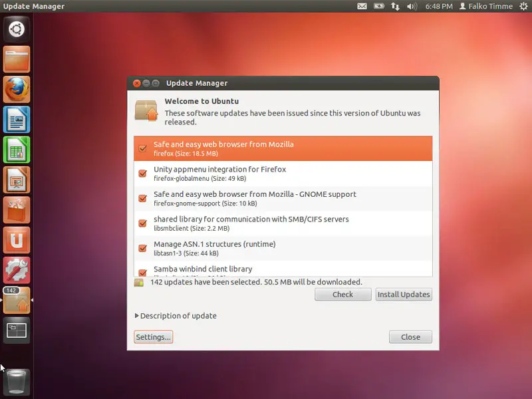Click the Close button in Update Manager
The image size is (532, 399).
point(410,337)
